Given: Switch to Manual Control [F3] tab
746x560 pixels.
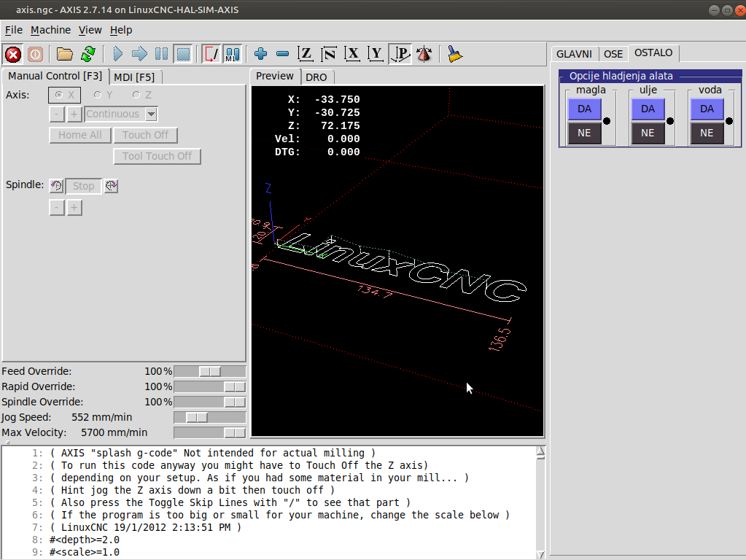Looking at the screenshot, I should 55,76.
